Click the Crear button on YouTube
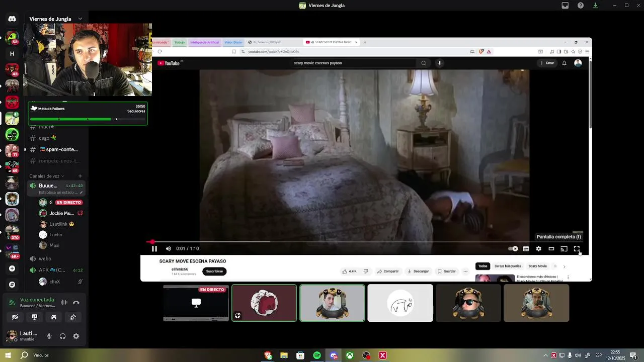Screen dimensions: 644x362 [546, 63]
